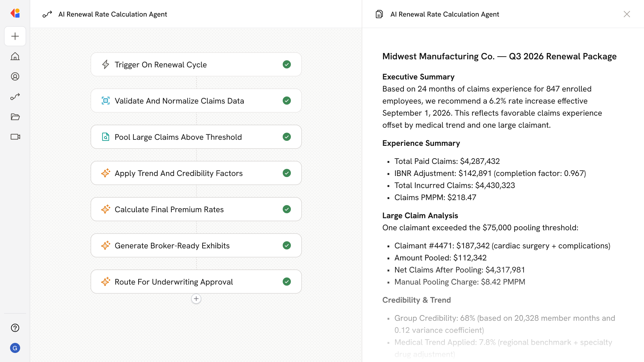Image resolution: width=644 pixels, height=362 pixels.
Task: Close the renewal package report panel
Action: coord(627,14)
